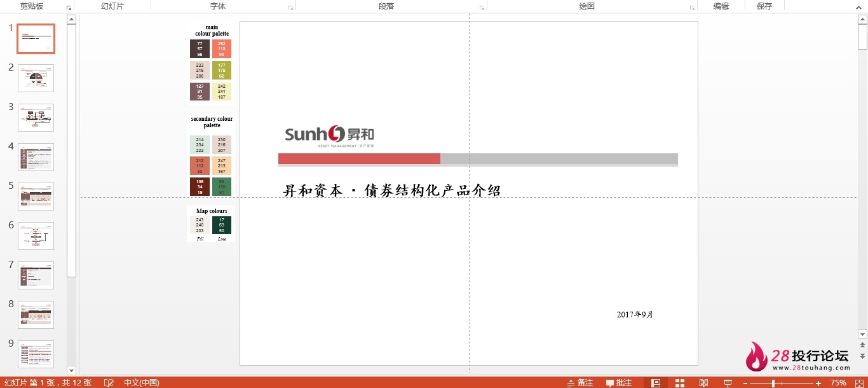Click the 中文(中国) language indicator
This screenshot has width=868, height=388.
[142, 383]
